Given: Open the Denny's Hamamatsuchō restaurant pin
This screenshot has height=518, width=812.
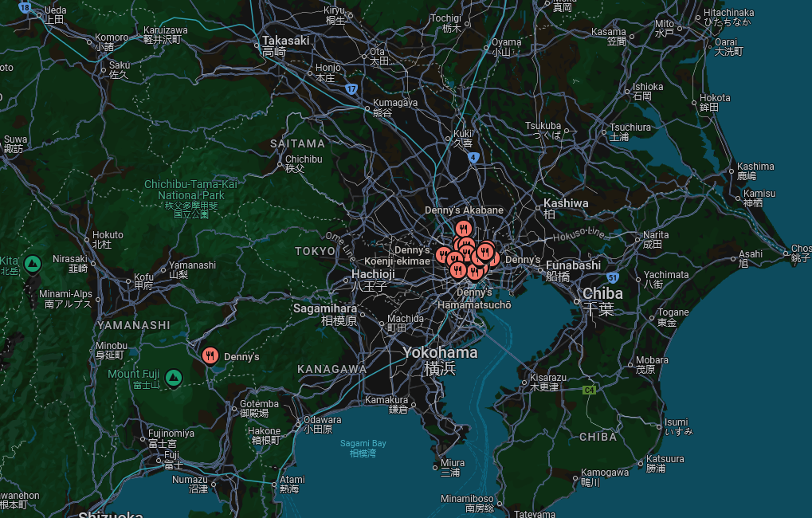Looking at the screenshot, I should pos(475,273).
